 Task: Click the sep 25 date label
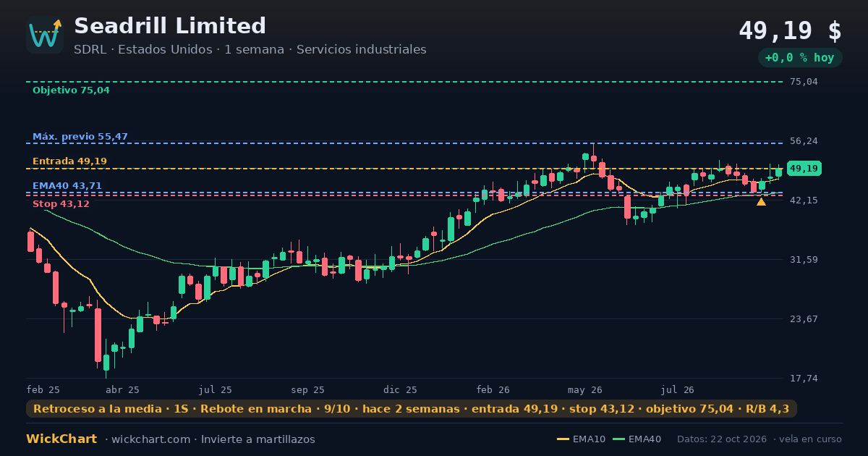(x=308, y=389)
